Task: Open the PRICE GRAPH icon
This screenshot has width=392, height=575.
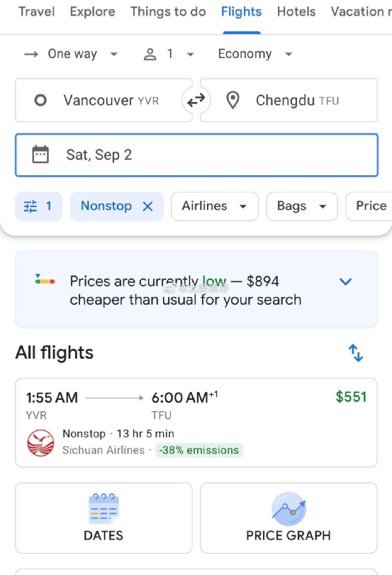Action: (x=289, y=508)
